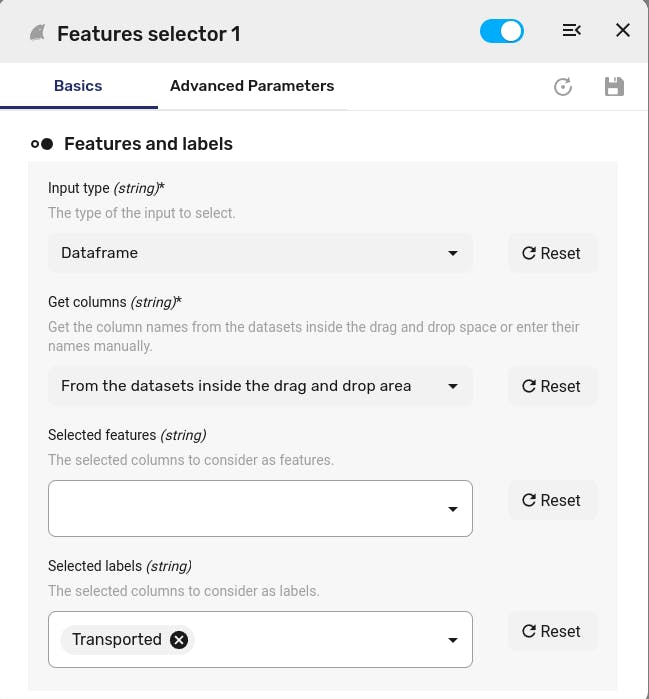Remove the Transported label chip
The width and height of the screenshot is (649, 699).
pos(179,640)
